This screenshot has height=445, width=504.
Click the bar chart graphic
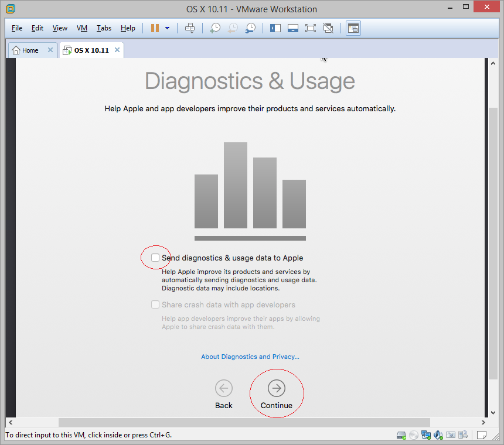(x=250, y=191)
